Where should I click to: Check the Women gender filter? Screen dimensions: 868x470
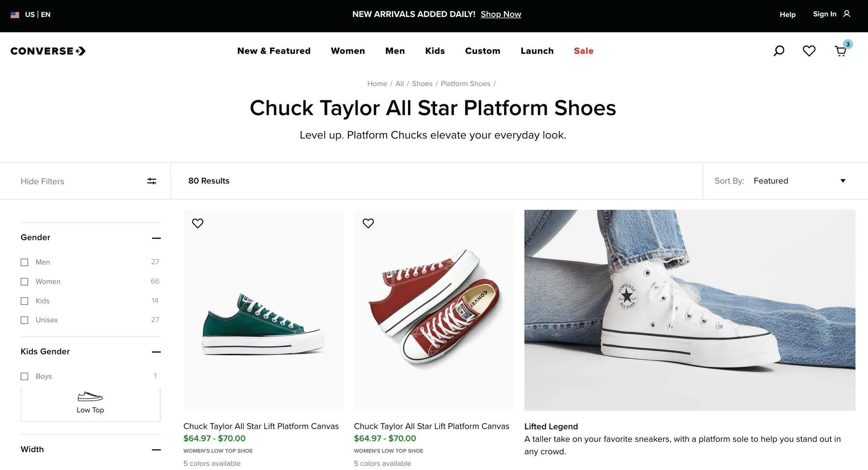pyautogui.click(x=24, y=282)
